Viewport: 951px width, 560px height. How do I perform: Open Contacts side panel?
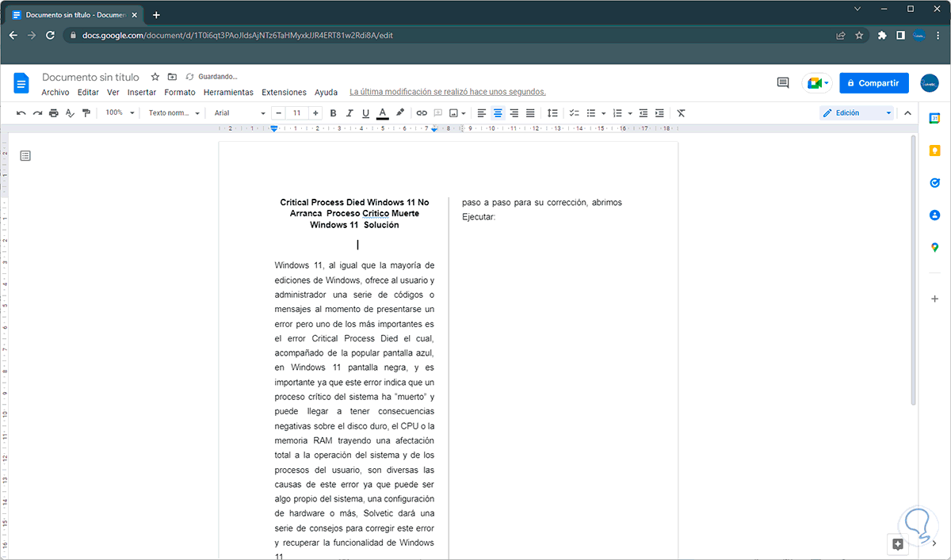click(x=935, y=215)
